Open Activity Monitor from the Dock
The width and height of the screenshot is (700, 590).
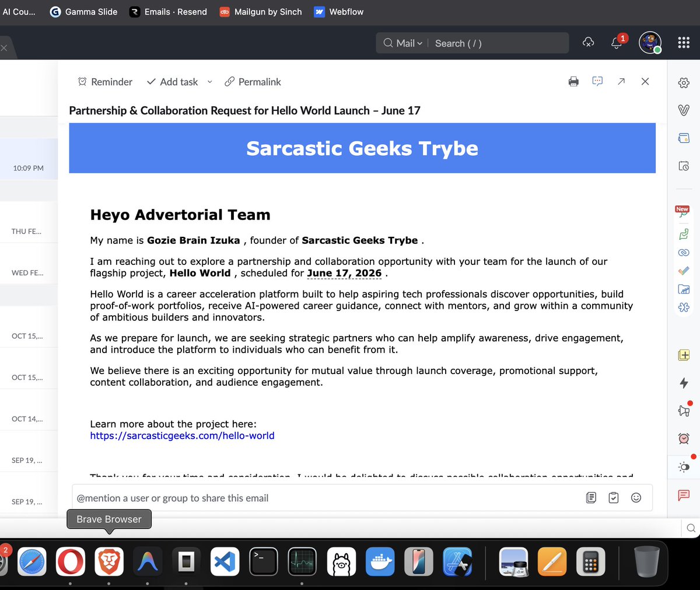click(x=302, y=562)
